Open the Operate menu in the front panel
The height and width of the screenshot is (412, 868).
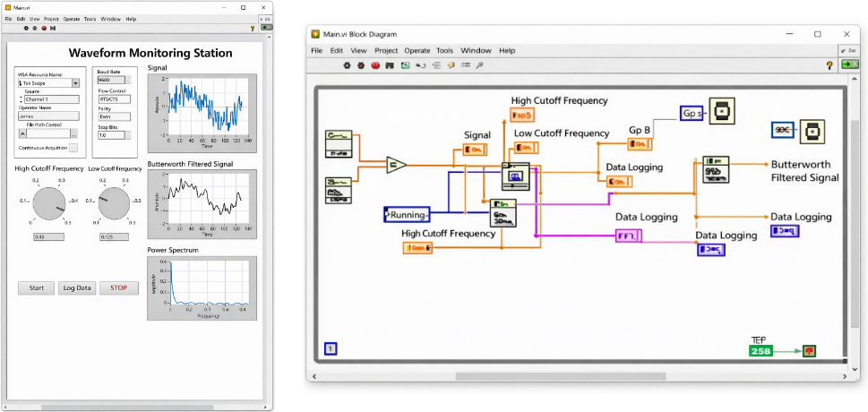(x=72, y=18)
